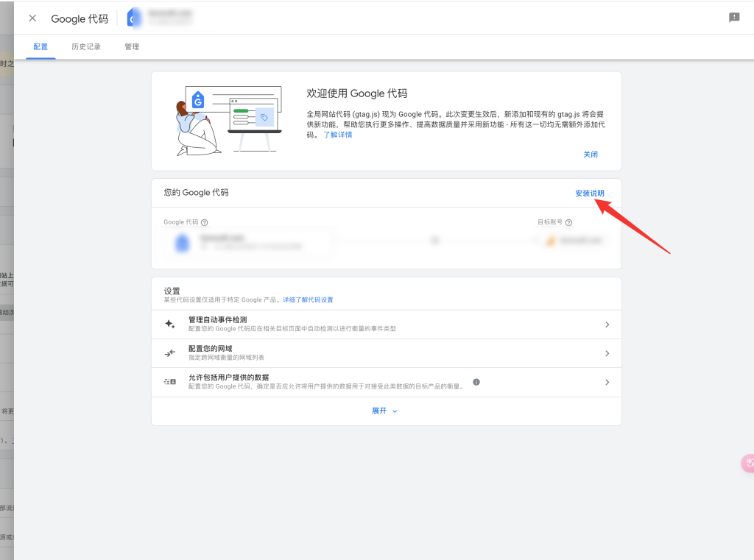
Task: Open 安装说明 installation instructions
Action: tap(590, 194)
